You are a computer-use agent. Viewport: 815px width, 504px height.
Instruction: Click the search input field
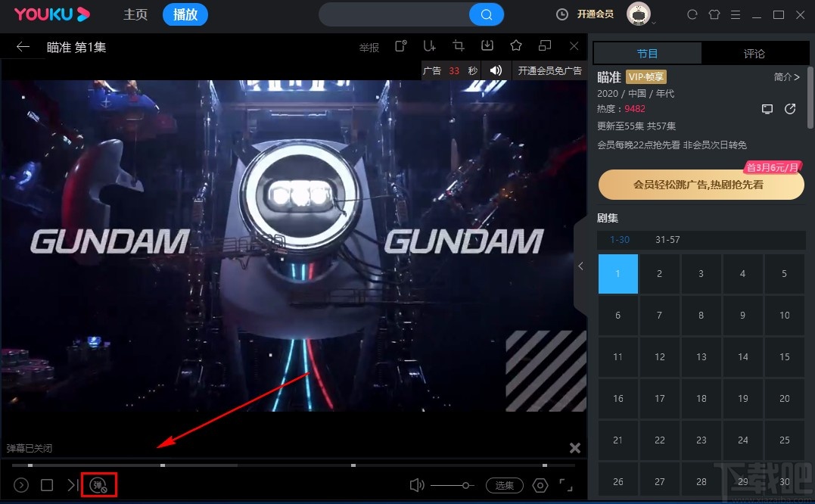pos(394,14)
